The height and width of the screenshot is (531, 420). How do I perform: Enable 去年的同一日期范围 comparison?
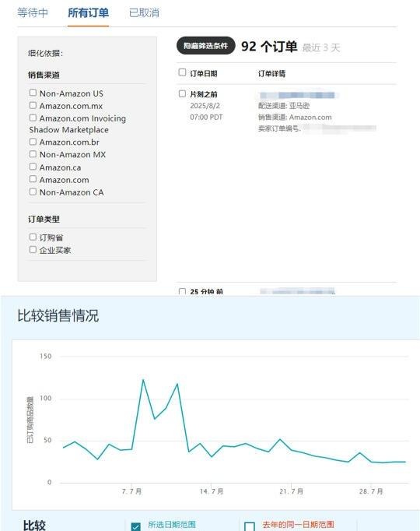point(250,526)
